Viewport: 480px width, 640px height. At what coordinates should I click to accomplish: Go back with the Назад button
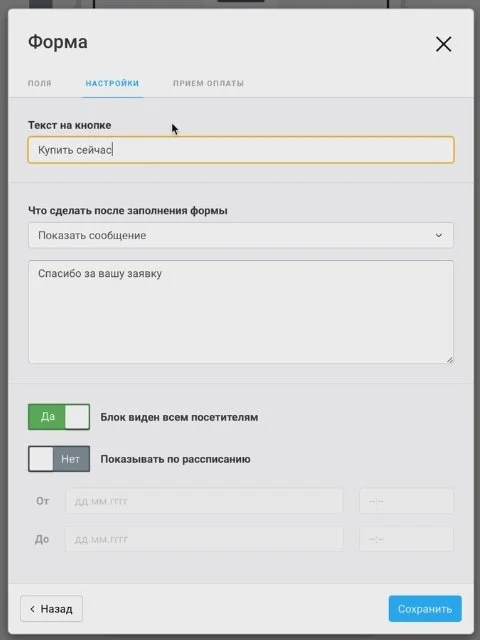(51, 609)
